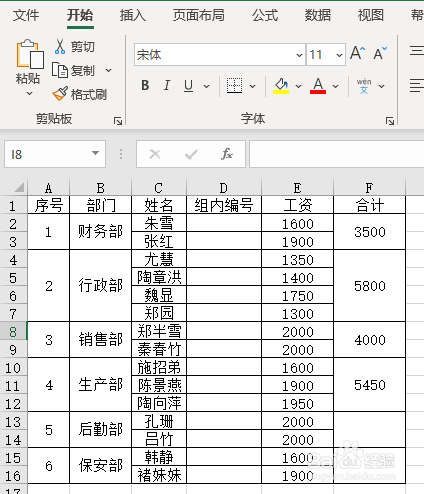Click the 财务部 merged cell
This screenshot has height=494, width=424.
click(101, 232)
